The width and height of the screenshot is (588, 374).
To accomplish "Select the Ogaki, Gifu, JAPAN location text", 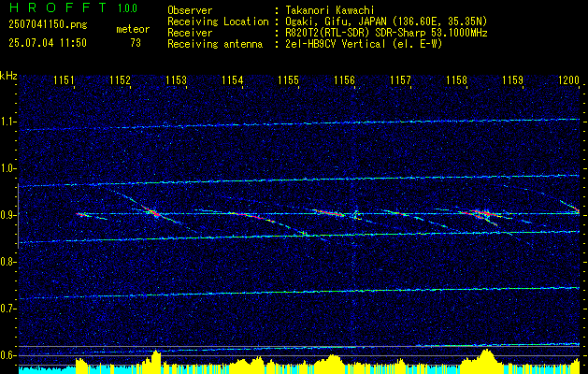I will coord(386,22).
